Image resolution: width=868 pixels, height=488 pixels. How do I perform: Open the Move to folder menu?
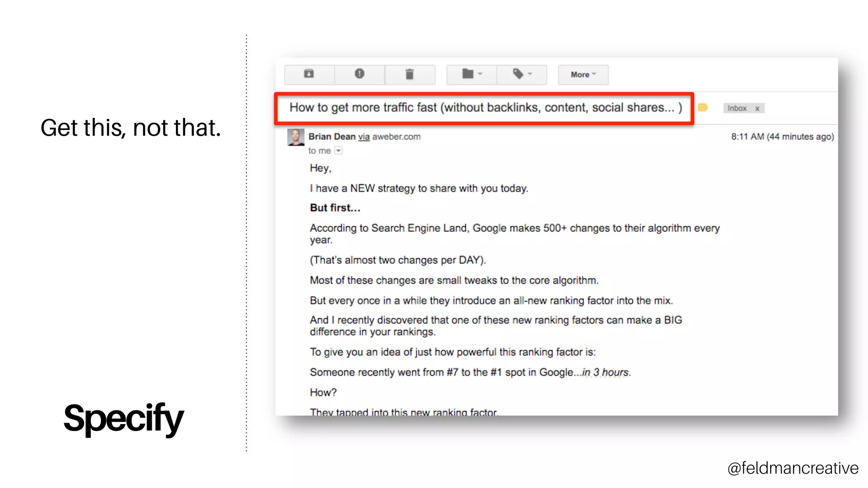(x=471, y=75)
